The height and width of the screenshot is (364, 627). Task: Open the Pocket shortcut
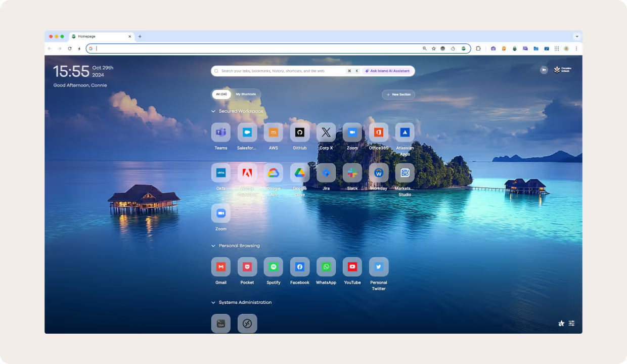tap(247, 267)
